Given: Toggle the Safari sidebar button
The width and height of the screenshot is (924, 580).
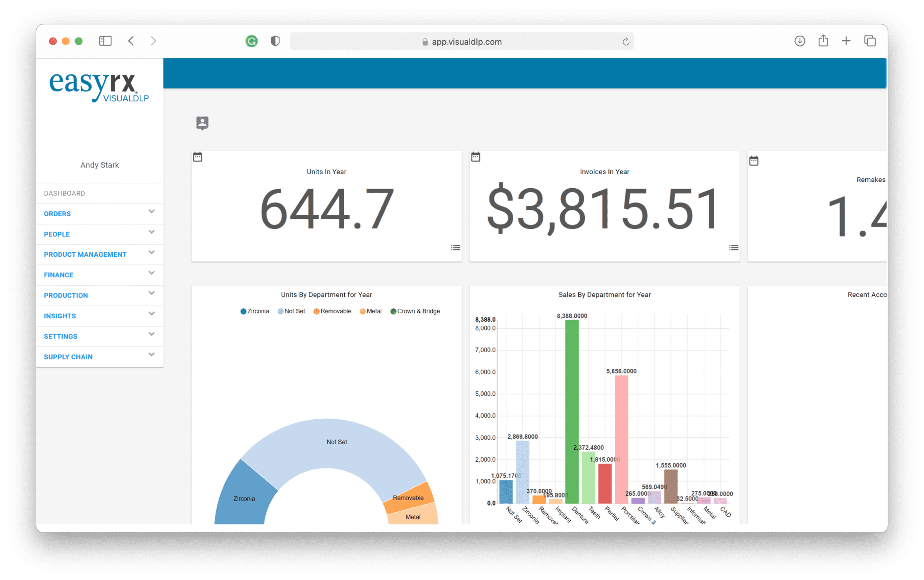Looking at the screenshot, I should pos(105,41).
